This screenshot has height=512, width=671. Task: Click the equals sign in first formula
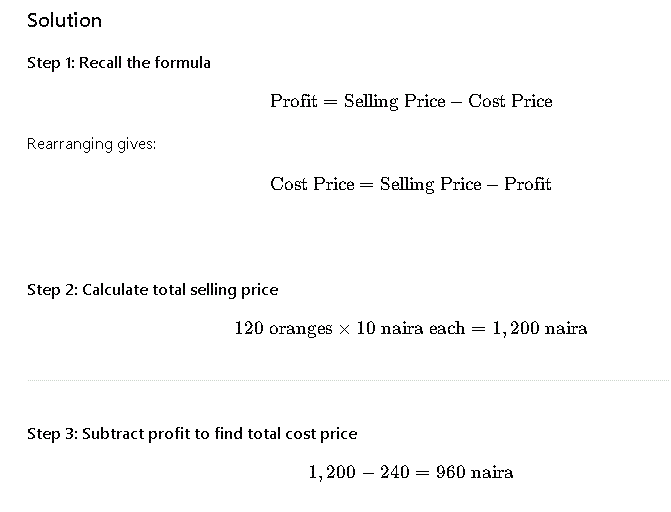click(x=330, y=102)
